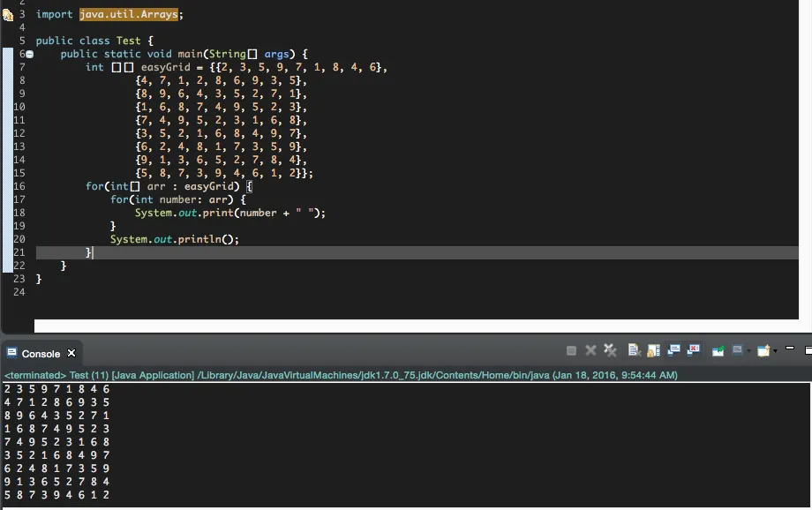Click the class name Test in editor
The width and height of the screenshot is (812, 510).
pos(128,41)
